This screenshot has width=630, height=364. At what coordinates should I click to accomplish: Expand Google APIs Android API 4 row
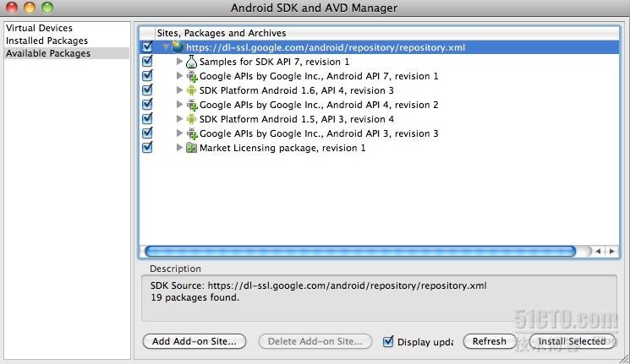179,105
